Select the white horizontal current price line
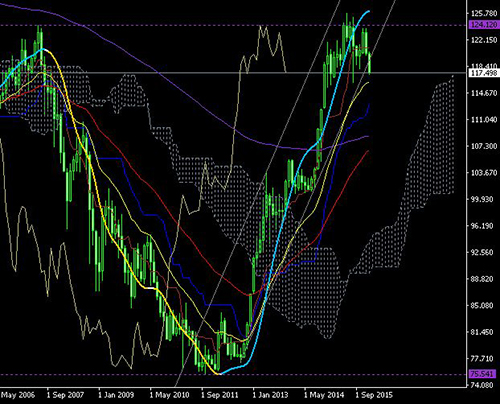 tap(233, 73)
